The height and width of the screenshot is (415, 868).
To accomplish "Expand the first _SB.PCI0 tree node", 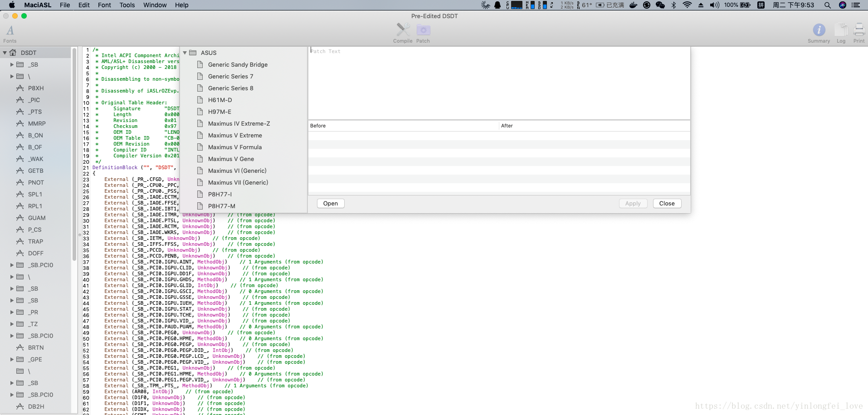I will pos(12,265).
